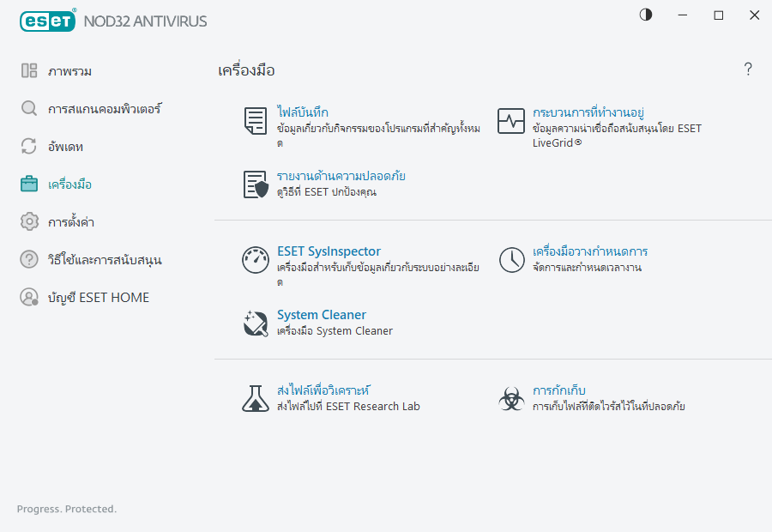Click the ESET logo
772x532 pixels.
tap(47, 21)
